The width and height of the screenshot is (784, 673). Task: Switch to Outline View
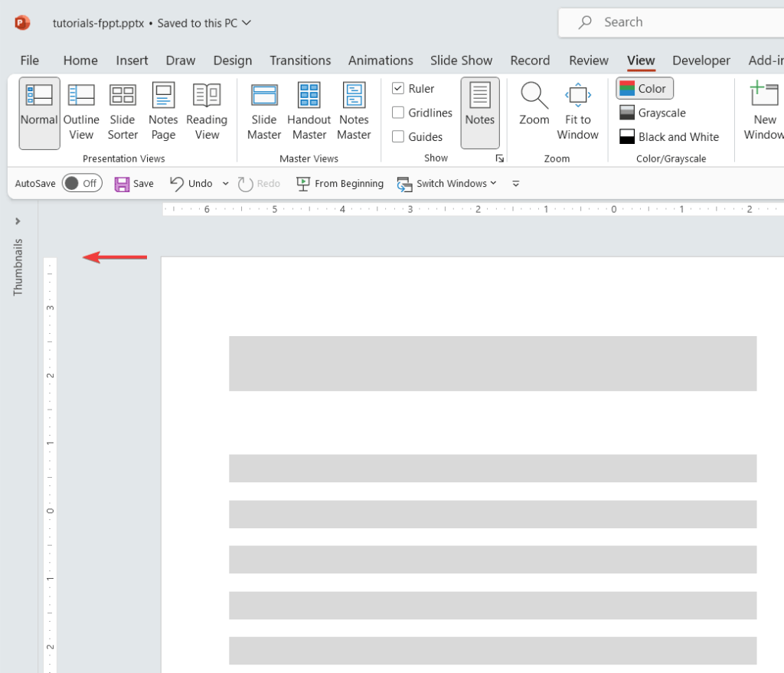click(x=81, y=111)
